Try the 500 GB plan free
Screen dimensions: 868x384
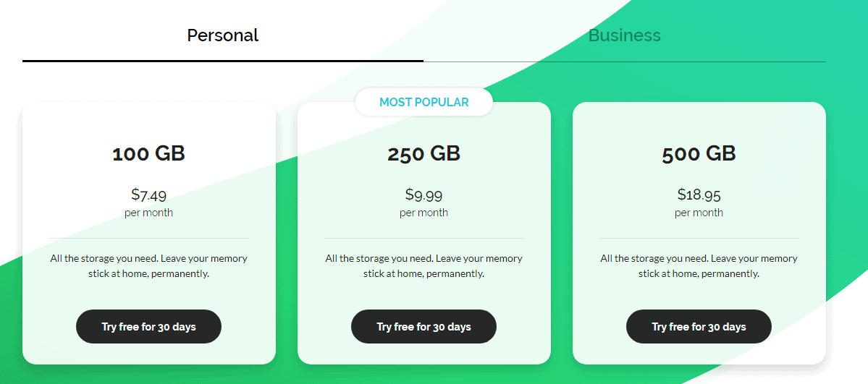[x=699, y=327]
